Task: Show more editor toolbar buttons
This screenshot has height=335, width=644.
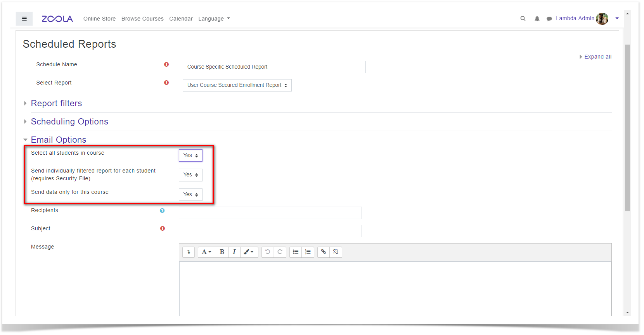Action: coord(189,252)
